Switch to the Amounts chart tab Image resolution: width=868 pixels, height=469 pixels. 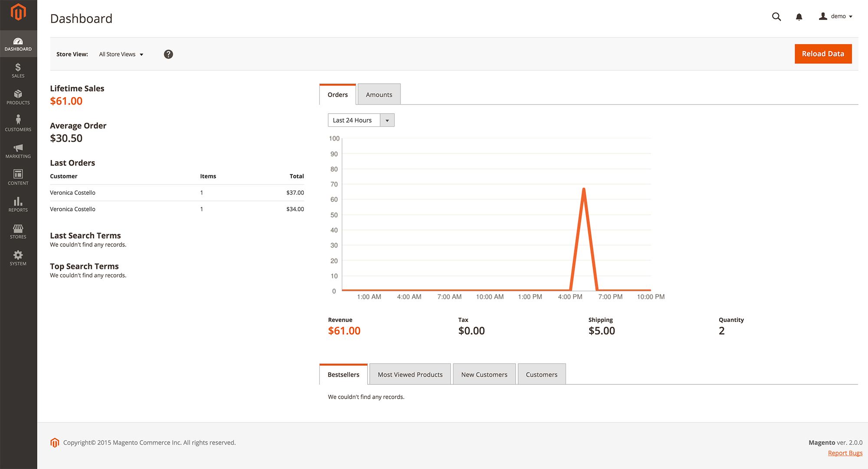[378, 94]
